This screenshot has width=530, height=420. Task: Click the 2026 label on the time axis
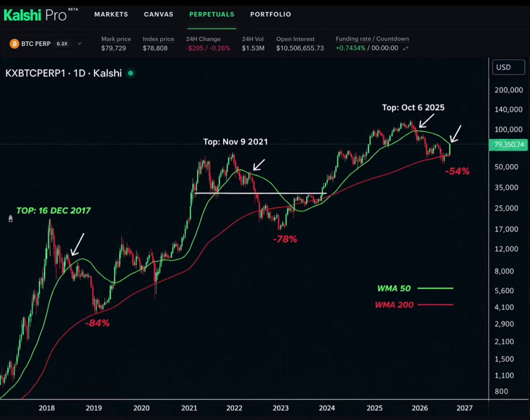pyautogui.click(x=420, y=408)
